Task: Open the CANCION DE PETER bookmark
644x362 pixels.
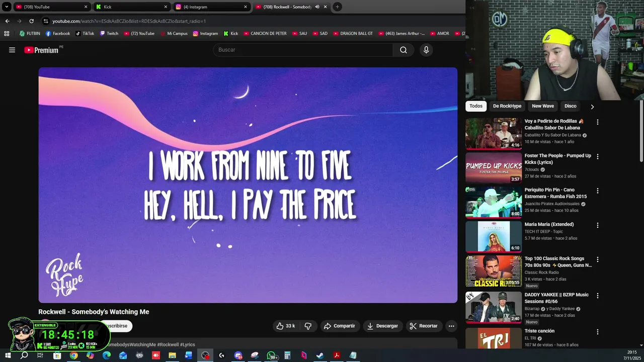Action: [265, 34]
